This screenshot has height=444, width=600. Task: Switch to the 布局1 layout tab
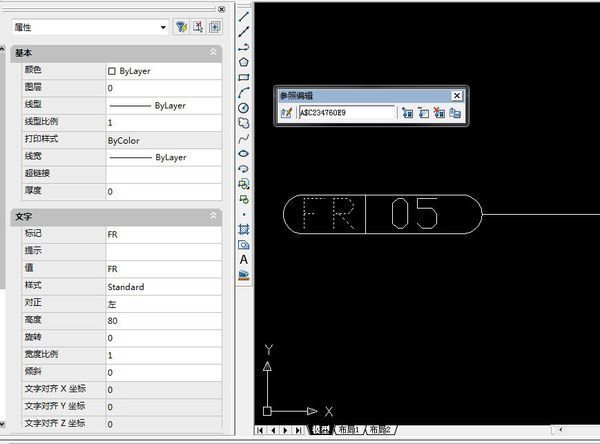tap(348, 429)
